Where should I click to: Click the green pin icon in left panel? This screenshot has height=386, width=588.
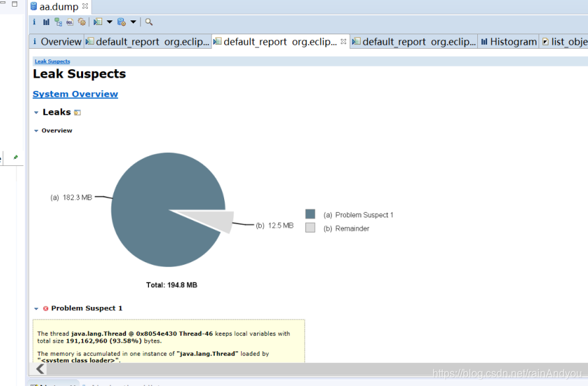pyautogui.click(x=15, y=157)
